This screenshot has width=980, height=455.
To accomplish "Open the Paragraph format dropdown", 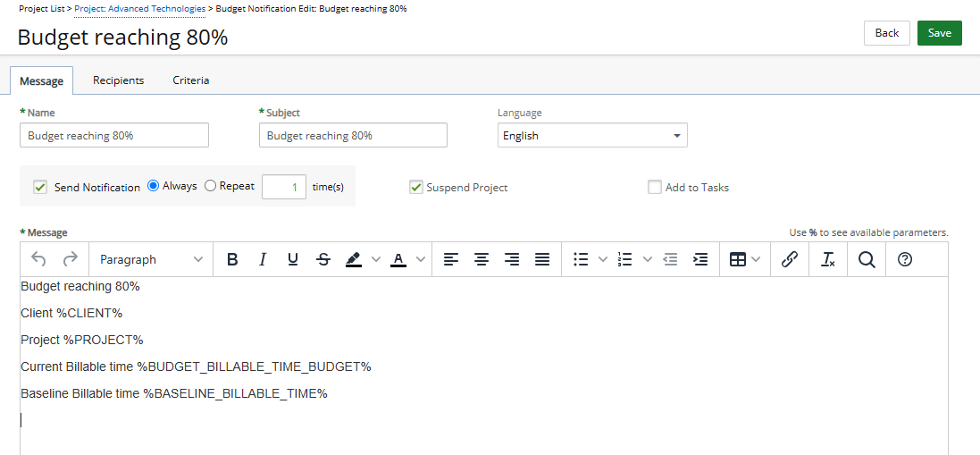I will tap(151, 259).
